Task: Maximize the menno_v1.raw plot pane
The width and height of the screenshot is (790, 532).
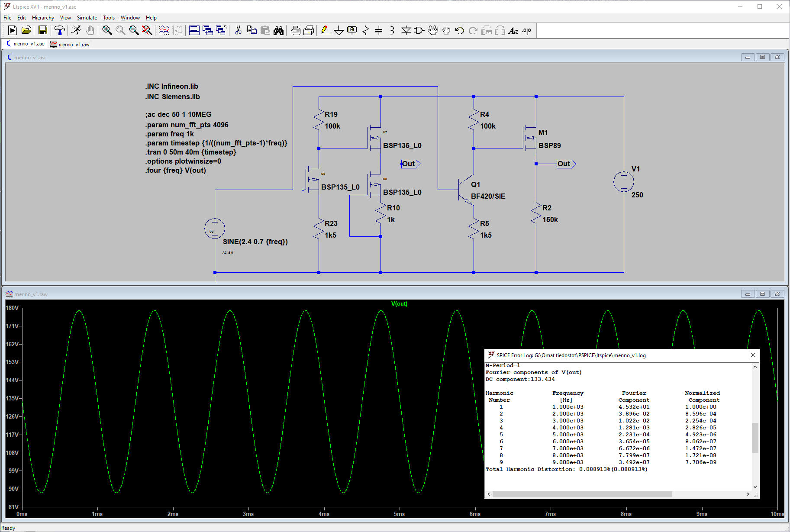Action: (x=762, y=294)
